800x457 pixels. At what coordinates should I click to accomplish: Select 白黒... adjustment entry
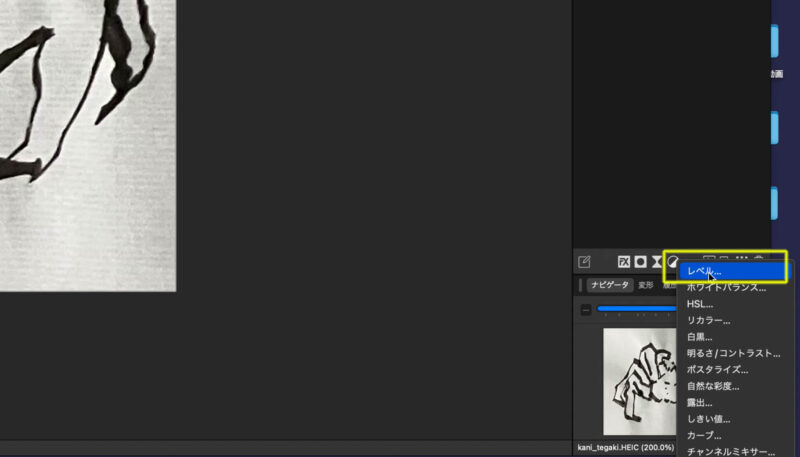[700, 337]
